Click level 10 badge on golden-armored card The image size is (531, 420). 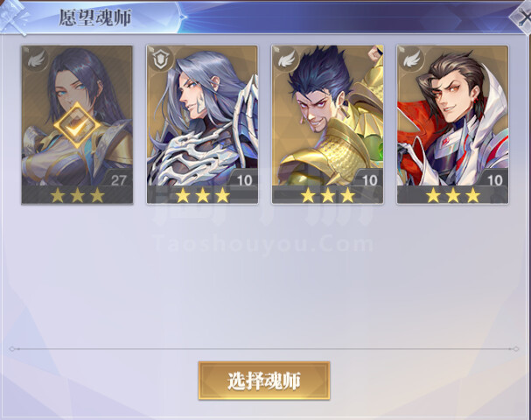click(369, 179)
